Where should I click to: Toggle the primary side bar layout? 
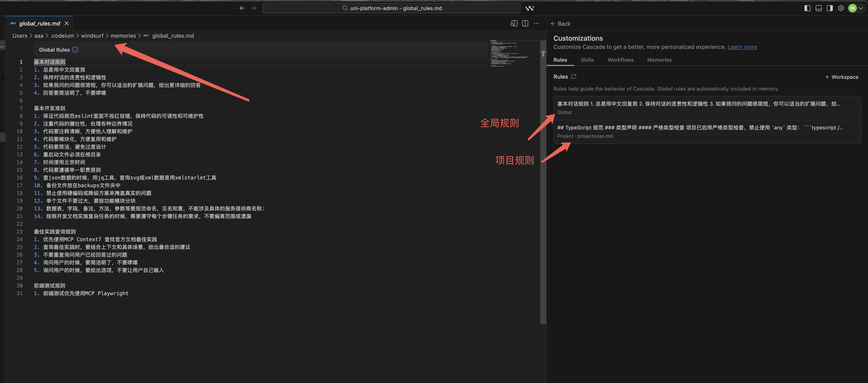point(807,8)
